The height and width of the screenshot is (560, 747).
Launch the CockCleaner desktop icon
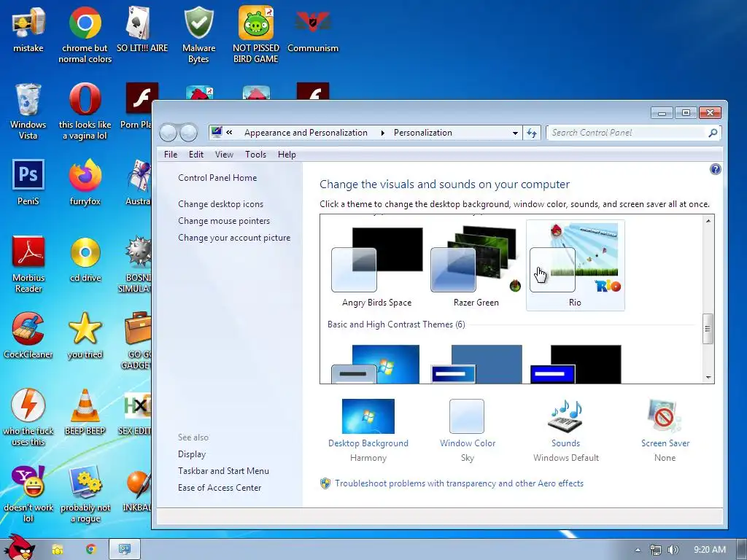tap(28, 335)
